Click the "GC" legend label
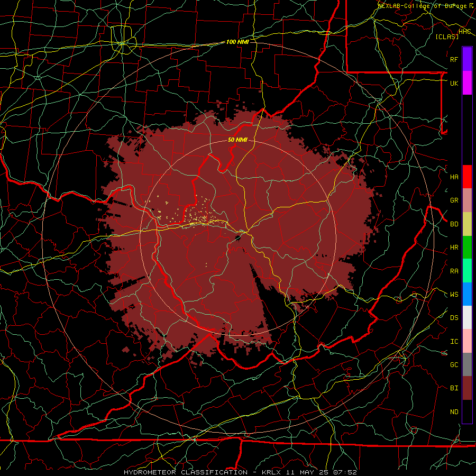 click(454, 364)
